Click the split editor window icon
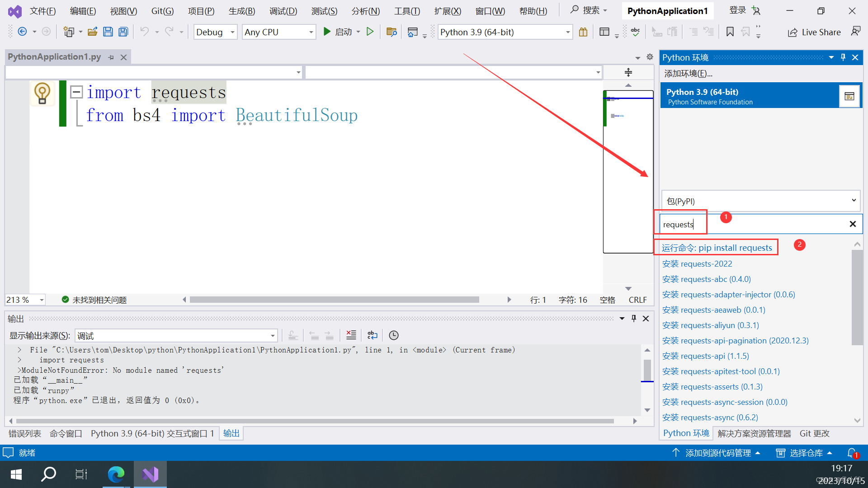The width and height of the screenshot is (868, 488). click(x=628, y=72)
